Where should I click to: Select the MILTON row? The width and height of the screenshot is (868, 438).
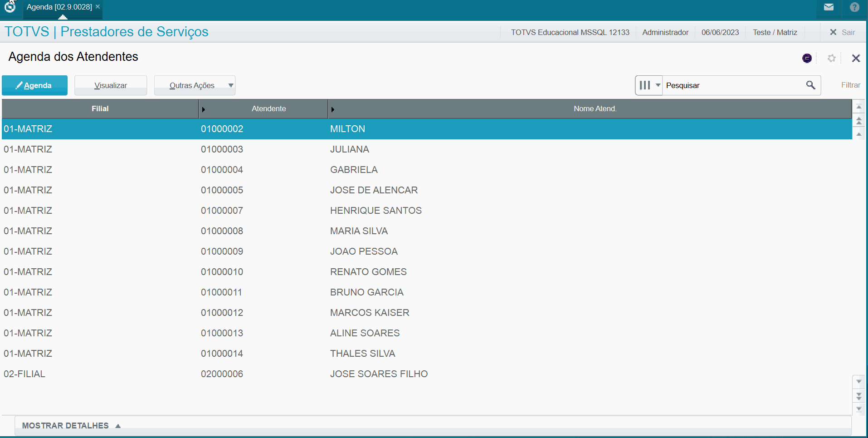tap(427, 129)
